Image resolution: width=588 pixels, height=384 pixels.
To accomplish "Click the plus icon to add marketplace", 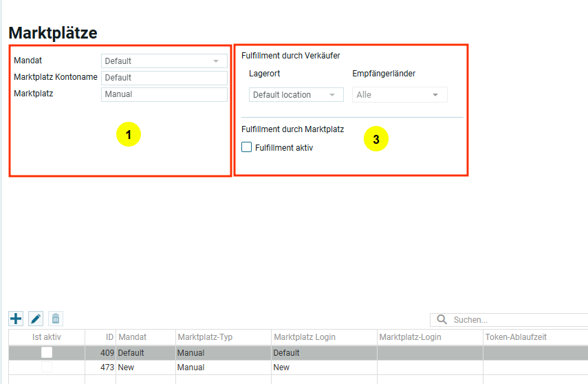I will click(x=15, y=319).
